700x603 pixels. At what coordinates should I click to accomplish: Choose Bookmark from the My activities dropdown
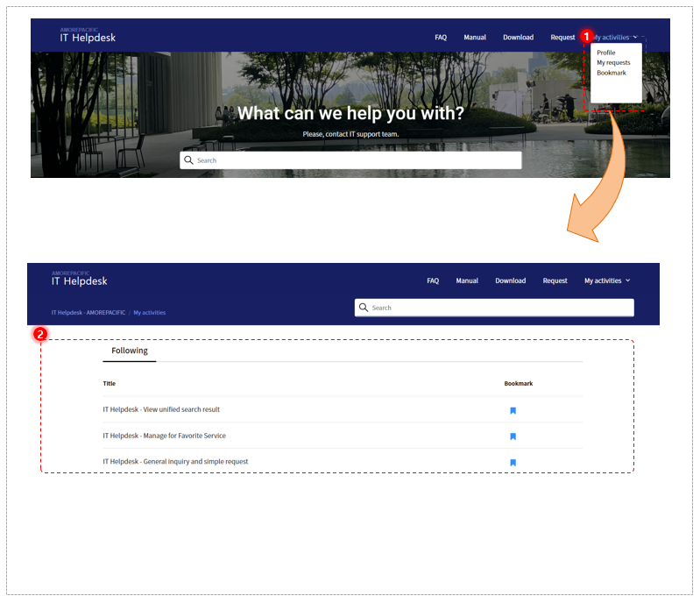(612, 73)
